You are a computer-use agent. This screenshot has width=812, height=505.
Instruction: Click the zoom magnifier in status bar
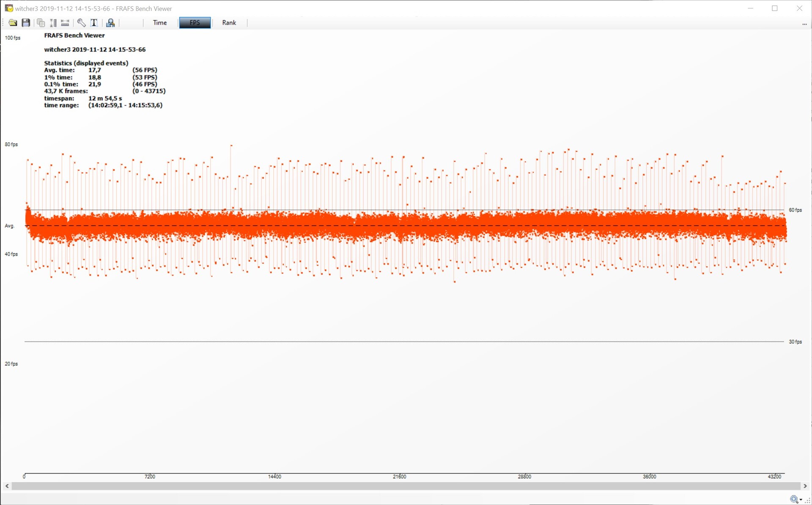pyautogui.click(x=794, y=500)
